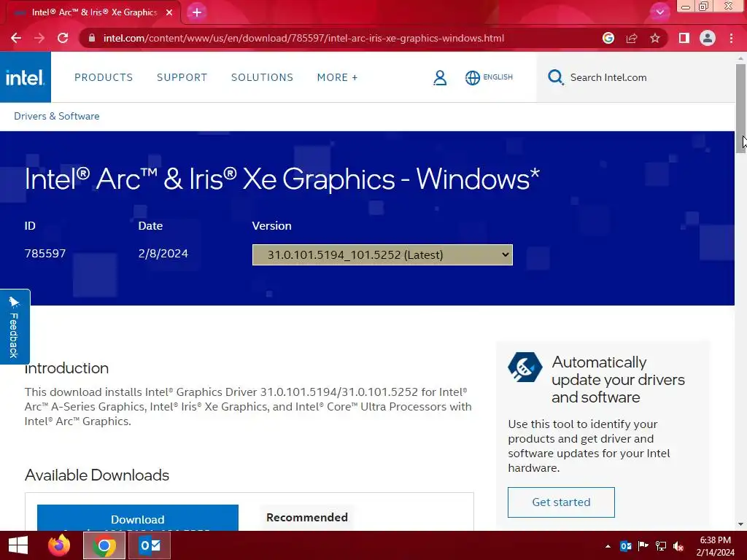The width and height of the screenshot is (747, 560).
Task: Open the Chrome three-dot menu
Action: coord(731,38)
